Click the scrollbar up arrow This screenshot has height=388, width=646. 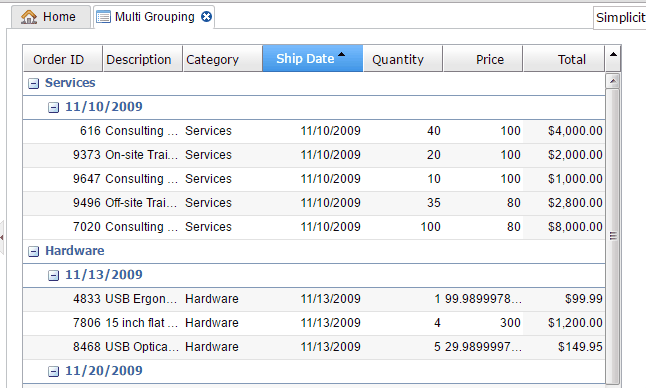coord(613,81)
